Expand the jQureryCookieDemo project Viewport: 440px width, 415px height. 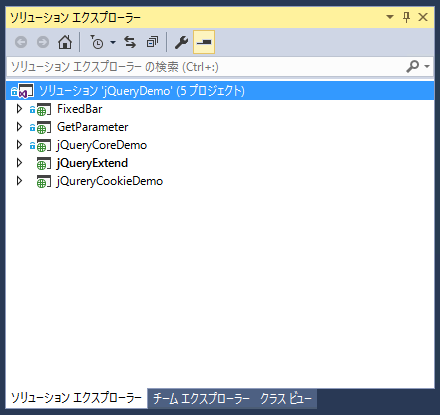pos(19,181)
